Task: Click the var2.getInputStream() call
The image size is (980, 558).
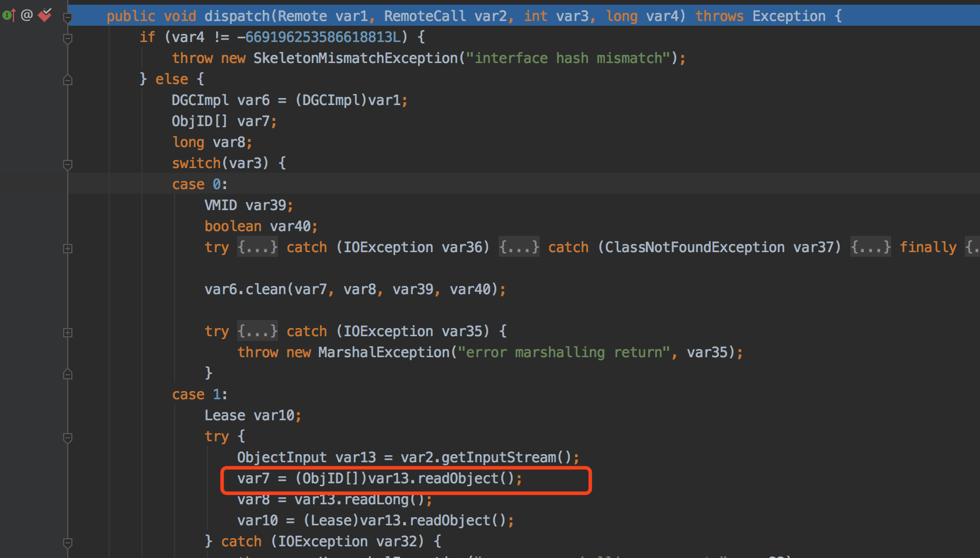Action: tap(486, 457)
